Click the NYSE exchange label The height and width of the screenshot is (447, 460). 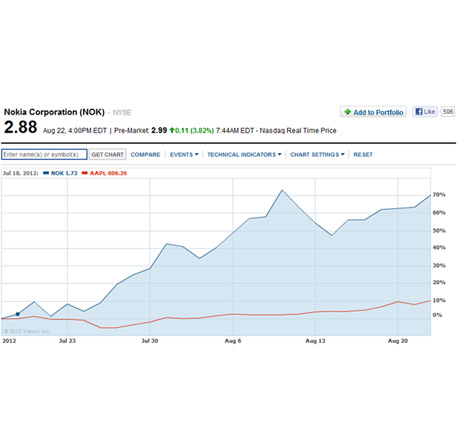(x=122, y=113)
